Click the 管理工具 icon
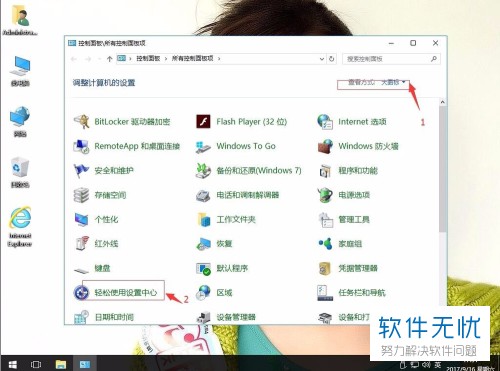500x371 pixels. [326, 220]
